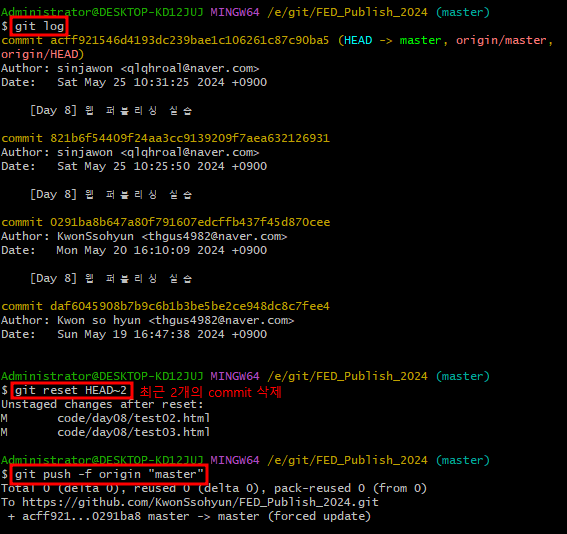Click date 'Mon May 20 16:10:09 2024'
Image resolution: width=567 pixels, height=534 pixels.
[141, 250]
